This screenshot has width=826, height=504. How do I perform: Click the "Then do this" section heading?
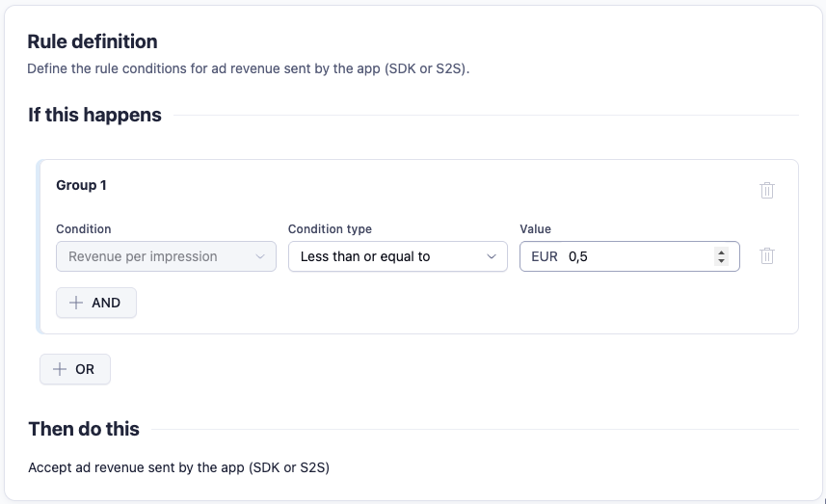pos(84,429)
